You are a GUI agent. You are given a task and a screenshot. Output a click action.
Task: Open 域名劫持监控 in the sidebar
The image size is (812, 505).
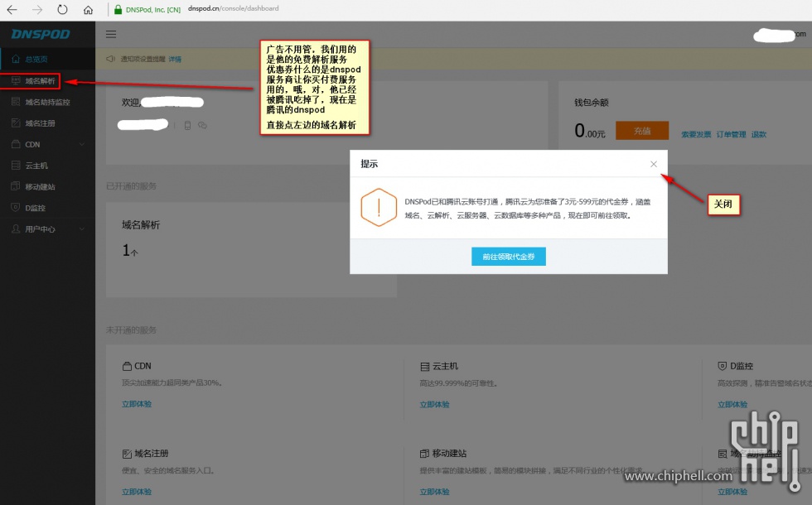(48, 102)
